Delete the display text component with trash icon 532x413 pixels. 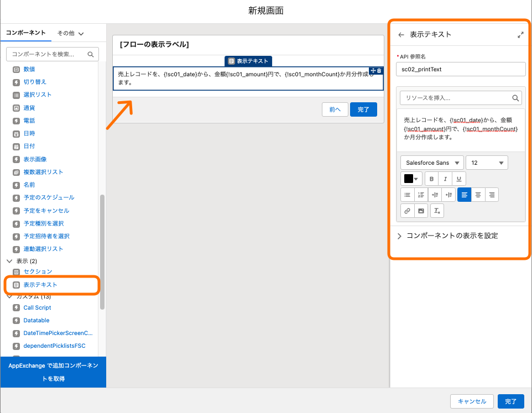pyautogui.click(x=379, y=71)
